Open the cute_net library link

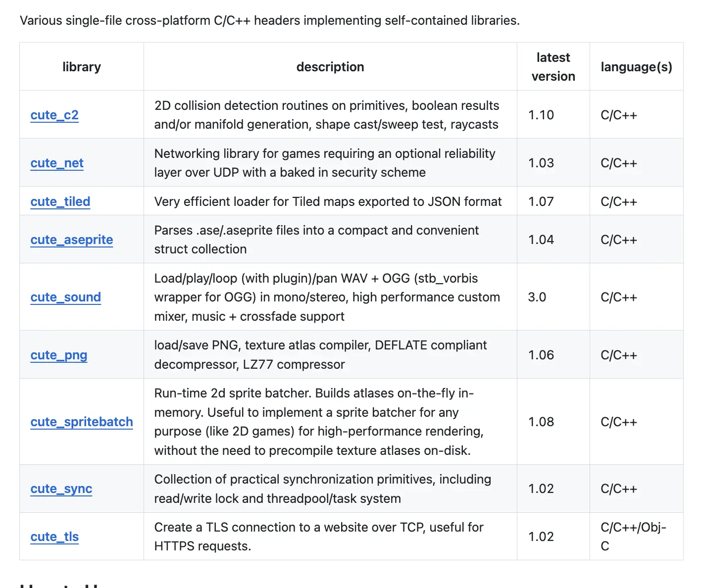[x=57, y=163]
